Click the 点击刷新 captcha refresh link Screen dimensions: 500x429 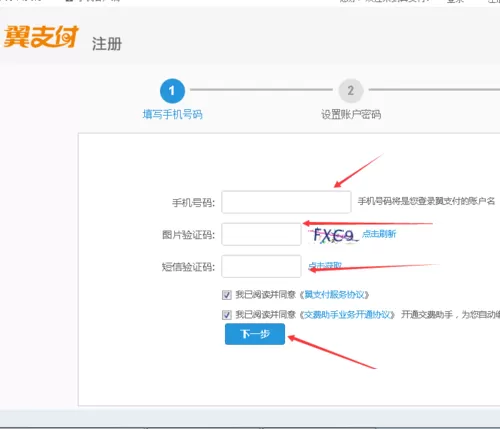tap(379, 234)
